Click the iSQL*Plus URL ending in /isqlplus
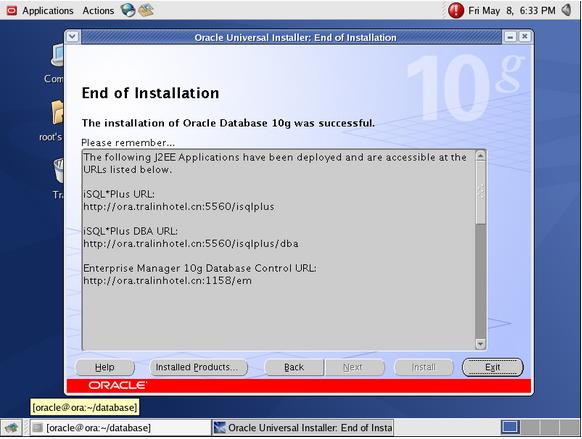This screenshot has width=582, height=439. point(179,207)
